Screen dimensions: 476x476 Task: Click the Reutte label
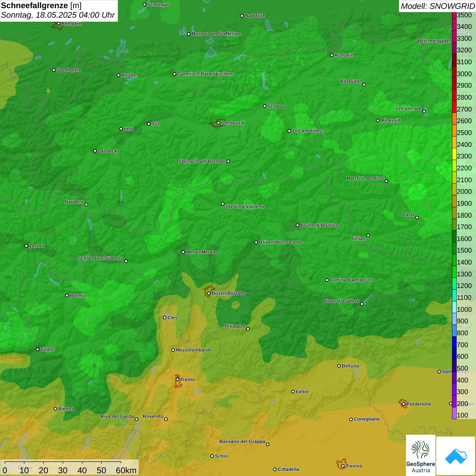(129, 75)
